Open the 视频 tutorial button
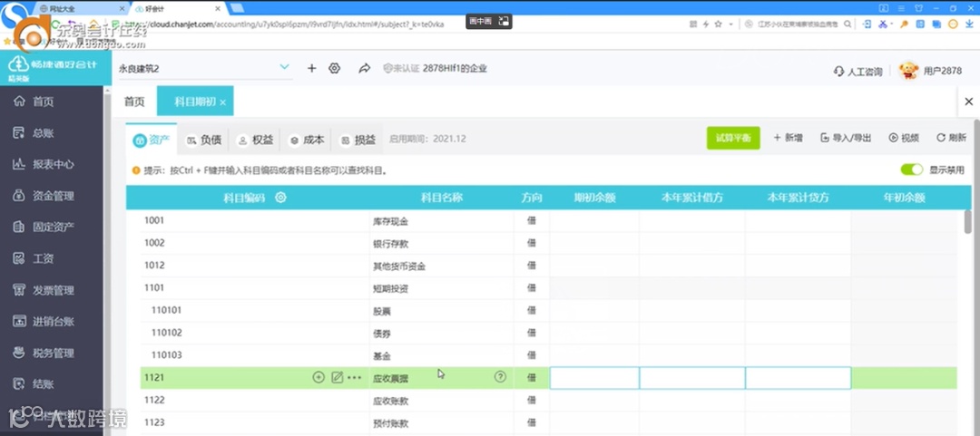 (904, 138)
